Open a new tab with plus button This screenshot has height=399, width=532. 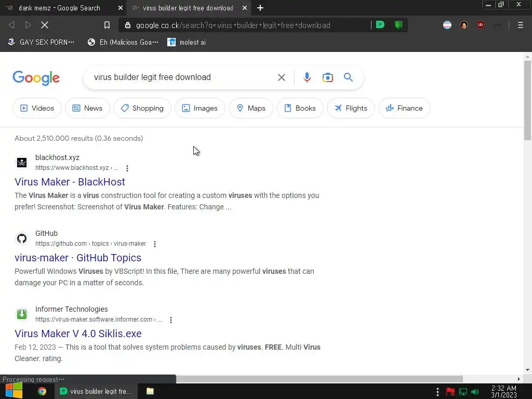click(260, 8)
